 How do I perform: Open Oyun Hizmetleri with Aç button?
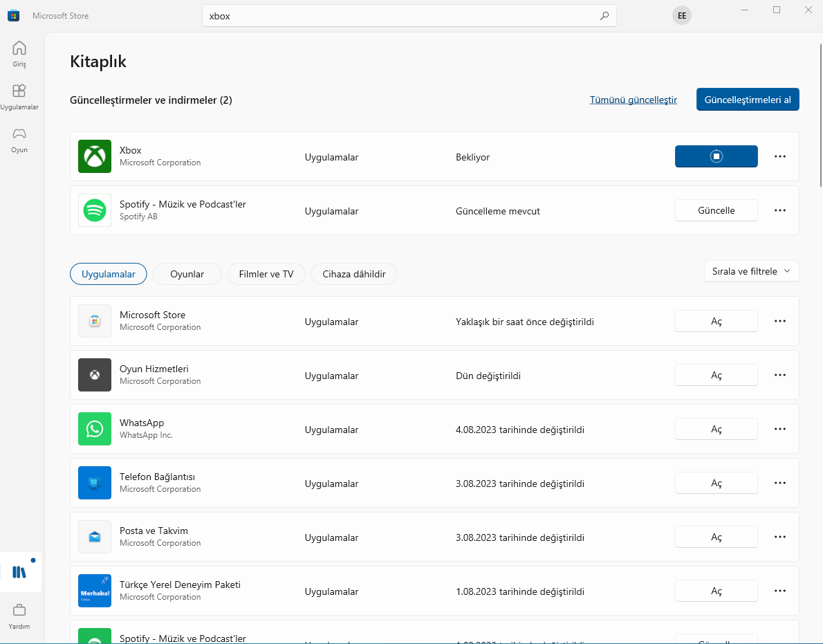tap(716, 376)
